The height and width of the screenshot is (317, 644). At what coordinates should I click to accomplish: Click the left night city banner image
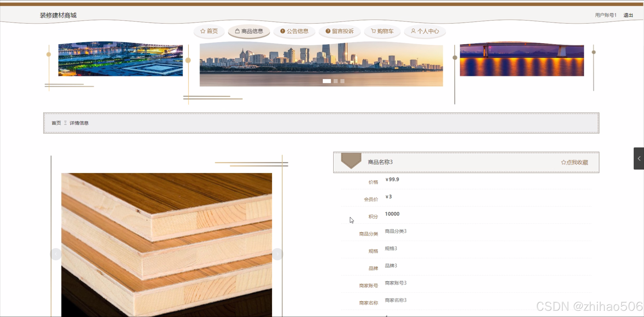tap(120, 59)
